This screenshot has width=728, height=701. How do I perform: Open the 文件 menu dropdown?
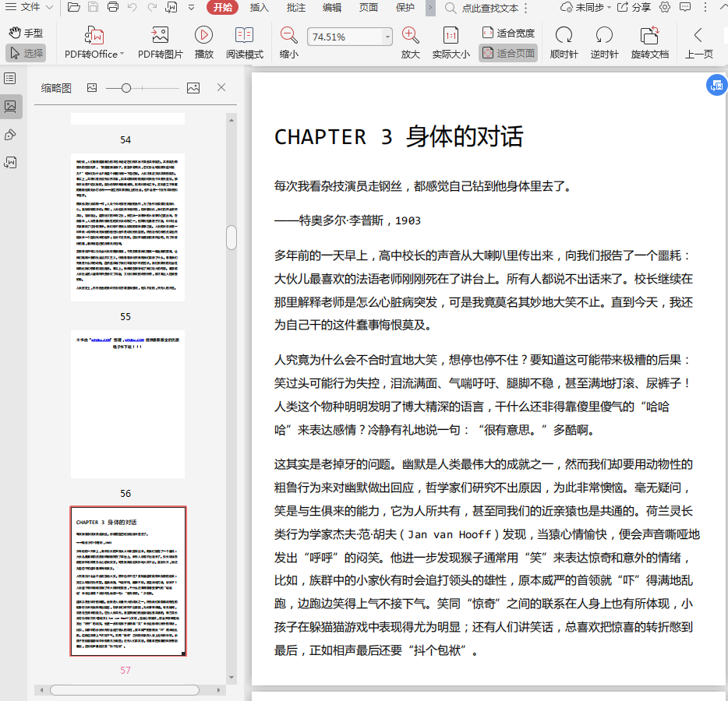tap(30, 8)
